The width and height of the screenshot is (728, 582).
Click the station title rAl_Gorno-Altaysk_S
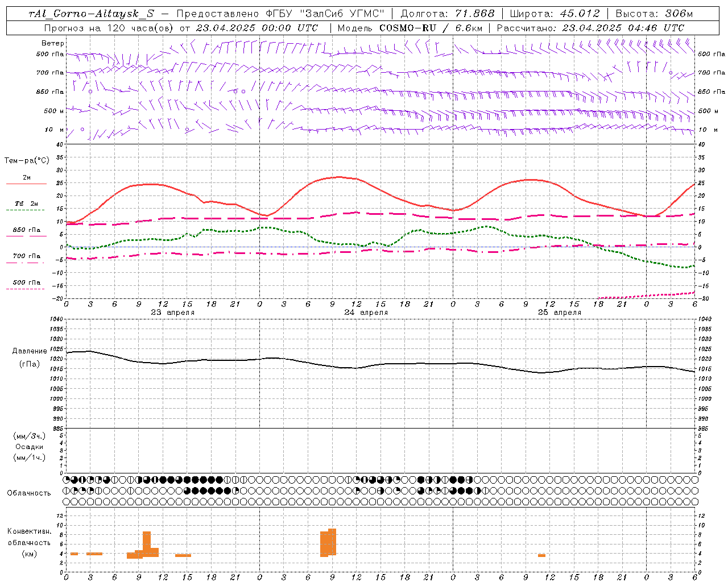click(x=91, y=14)
